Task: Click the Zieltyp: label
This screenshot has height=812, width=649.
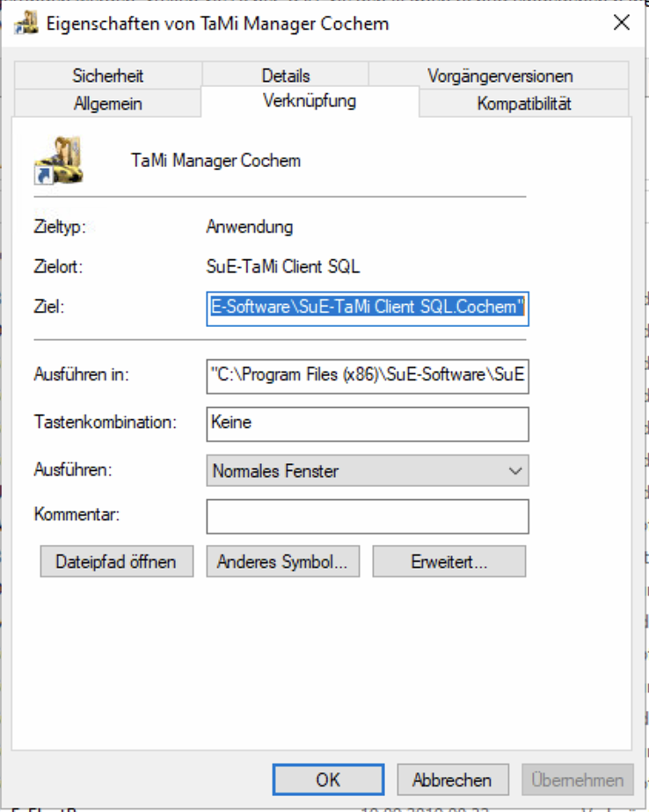Action: tap(60, 227)
